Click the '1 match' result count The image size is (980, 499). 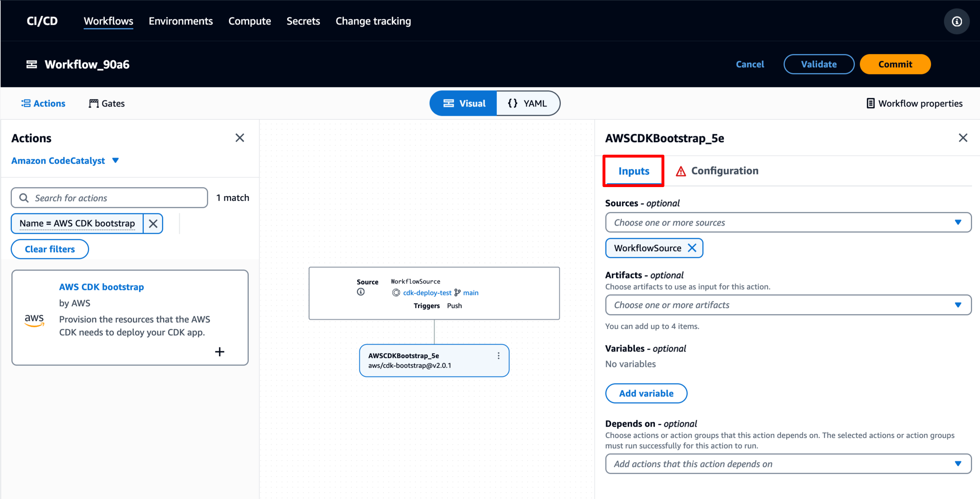(233, 198)
